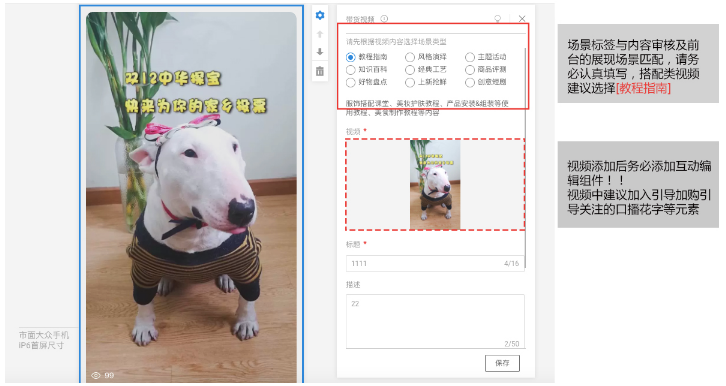
Task: Open the blue settings gear icon
Action: (320, 15)
